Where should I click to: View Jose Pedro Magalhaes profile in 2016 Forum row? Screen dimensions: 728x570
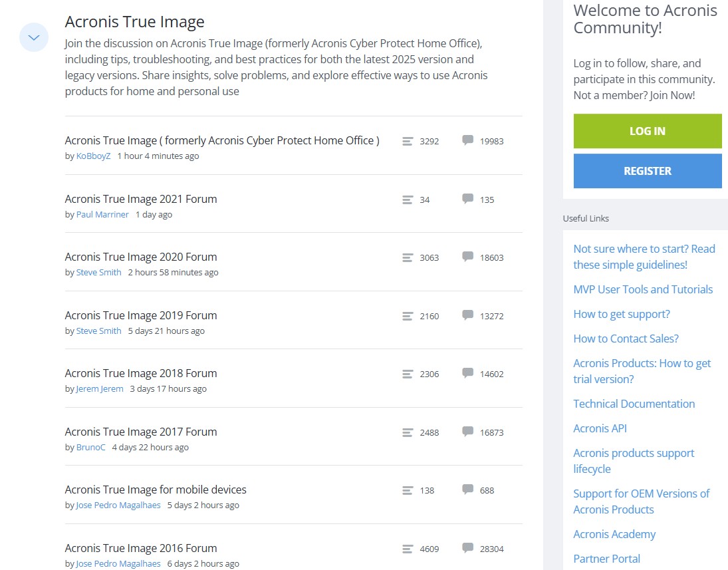[x=118, y=563]
